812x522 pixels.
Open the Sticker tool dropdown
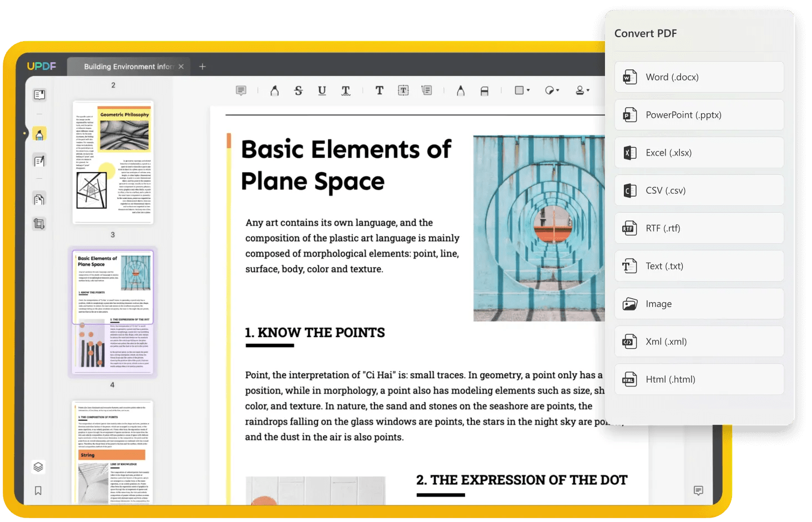(552, 90)
